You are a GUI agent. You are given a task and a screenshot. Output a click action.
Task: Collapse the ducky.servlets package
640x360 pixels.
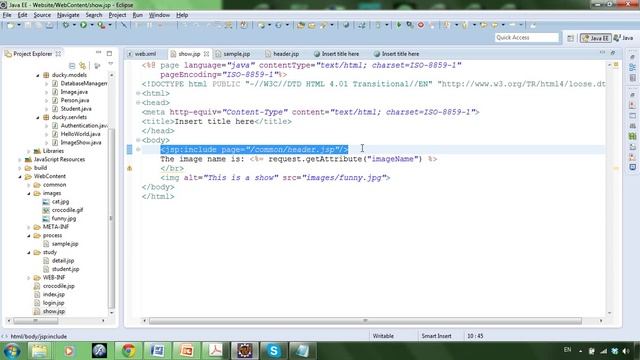(x=38, y=118)
